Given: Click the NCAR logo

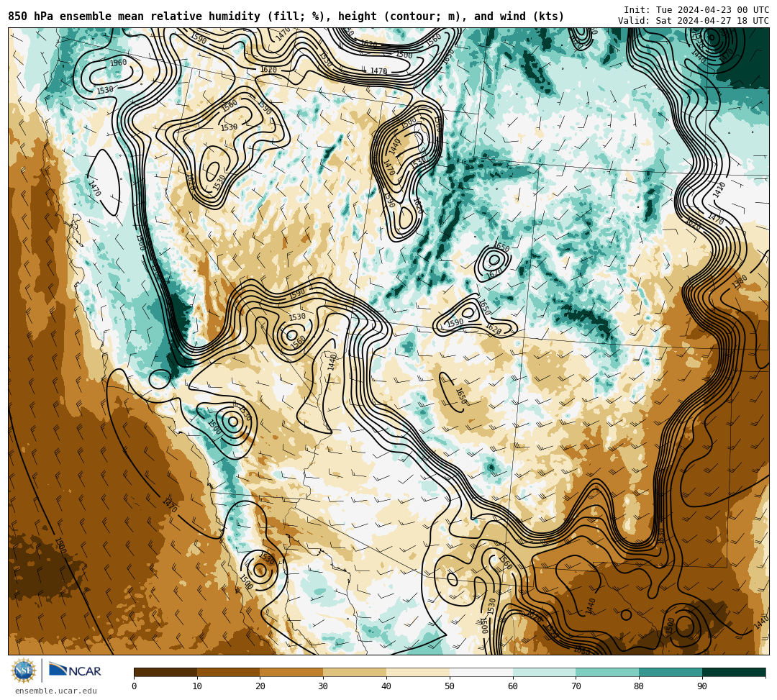Looking at the screenshot, I should (x=75, y=670).
